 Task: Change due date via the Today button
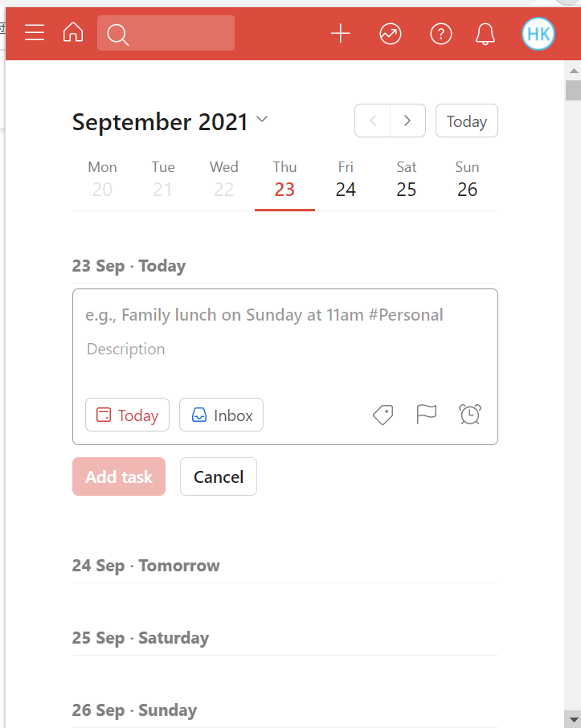pyautogui.click(x=127, y=415)
